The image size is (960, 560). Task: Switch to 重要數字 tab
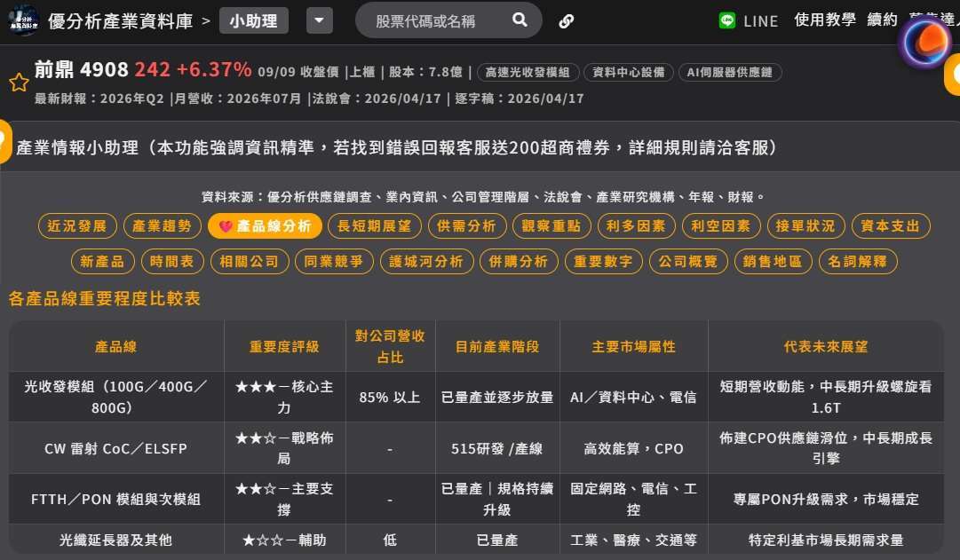point(603,261)
